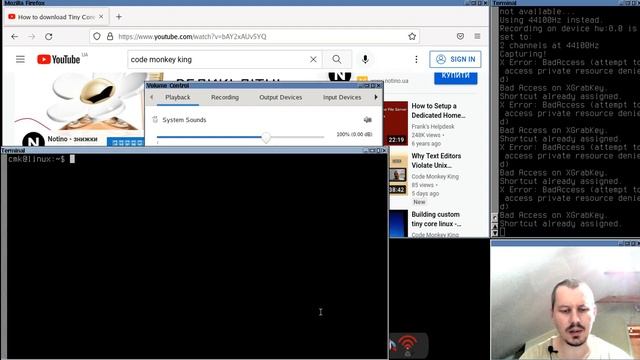Click Code Monkey King channel under Text Editors video

435,176
